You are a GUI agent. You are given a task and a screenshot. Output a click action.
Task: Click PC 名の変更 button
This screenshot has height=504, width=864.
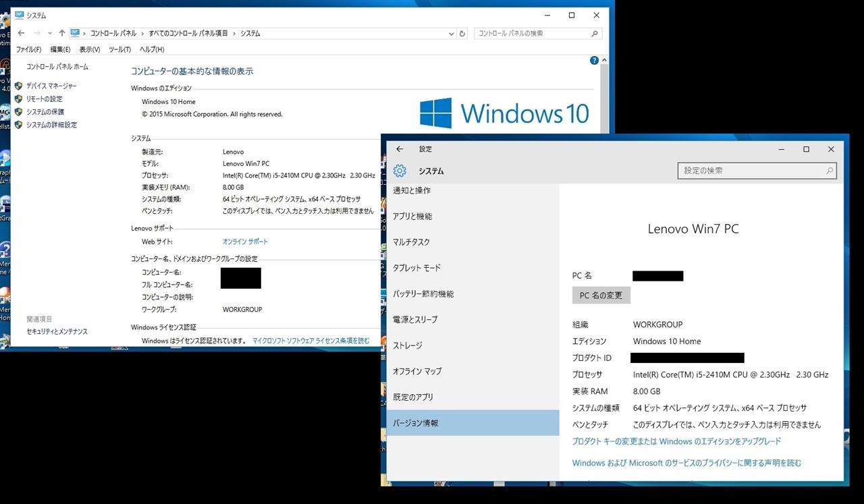point(601,296)
